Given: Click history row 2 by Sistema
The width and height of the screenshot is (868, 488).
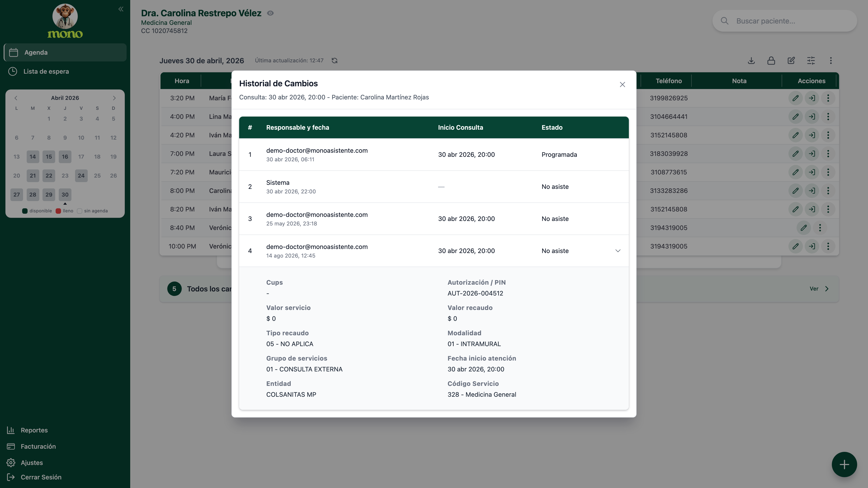Looking at the screenshot, I should [x=434, y=187].
